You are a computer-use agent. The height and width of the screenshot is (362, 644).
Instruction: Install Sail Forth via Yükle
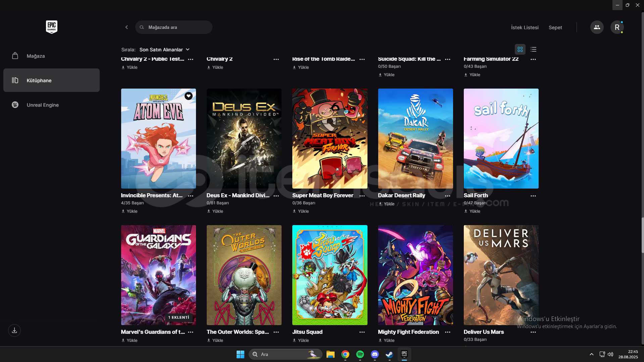point(472,211)
